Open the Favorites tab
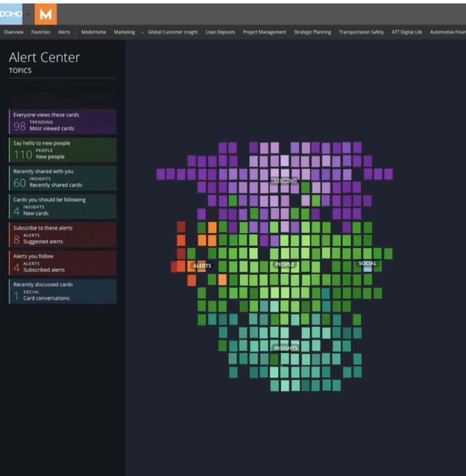 coord(41,32)
